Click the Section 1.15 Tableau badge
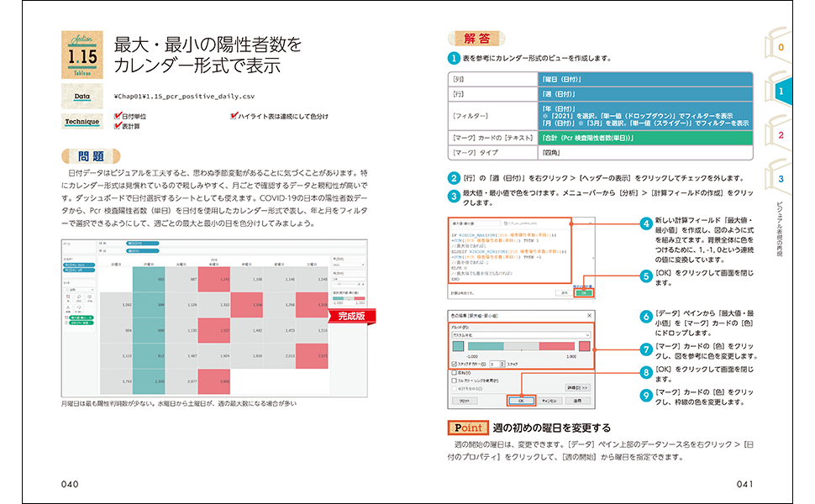Viewport: 815px width, 504px height. (82, 55)
